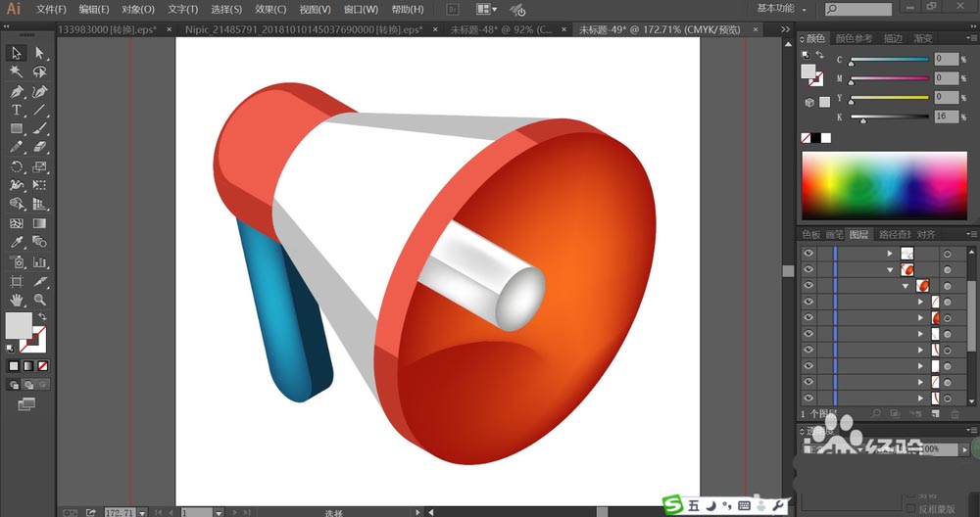Select the Gradient tool in toolbox
The height and width of the screenshot is (517, 980).
[x=39, y=223]
